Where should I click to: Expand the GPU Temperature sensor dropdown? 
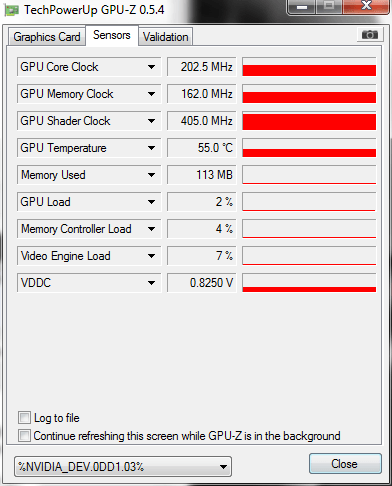click(x=151, y=148)
